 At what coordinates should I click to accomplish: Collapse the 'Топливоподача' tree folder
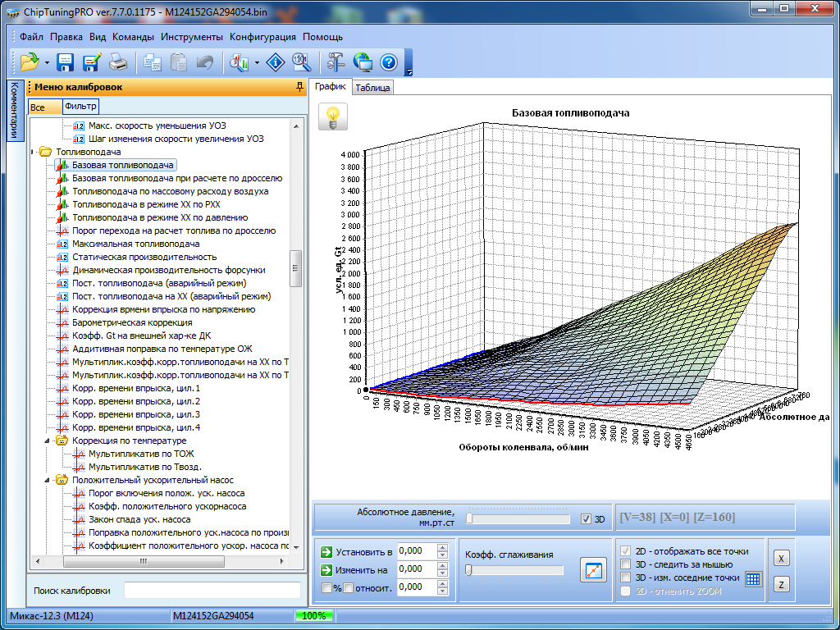point(33,152)
